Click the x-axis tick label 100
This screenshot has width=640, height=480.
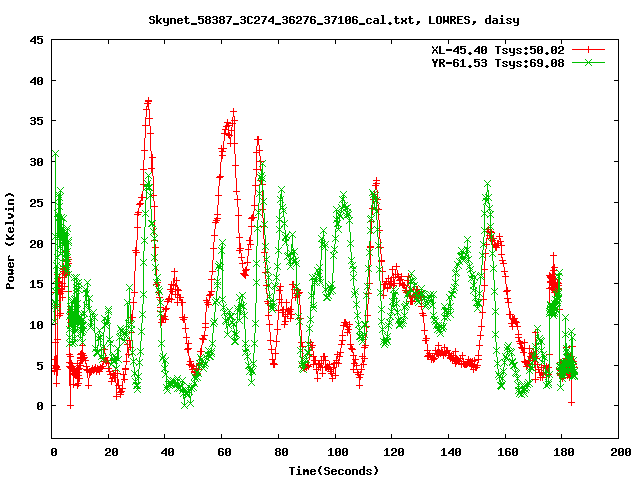point(338,452)
